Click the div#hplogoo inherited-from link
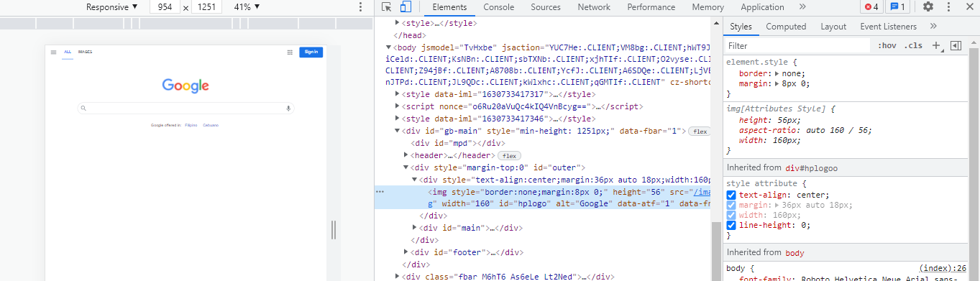This screenshot has height=281, width=980. coord(811,167)
